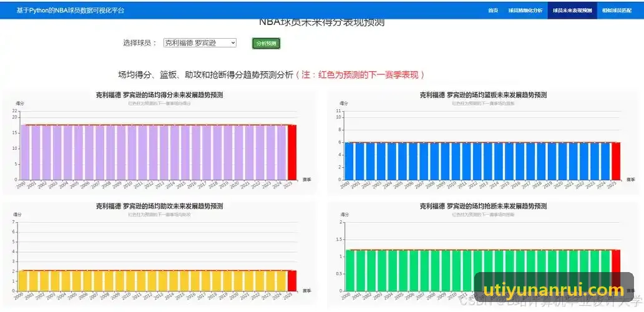Click the red 2025 bar in rebounds chart
Viewport: 644px width, 312px height.
616,161
